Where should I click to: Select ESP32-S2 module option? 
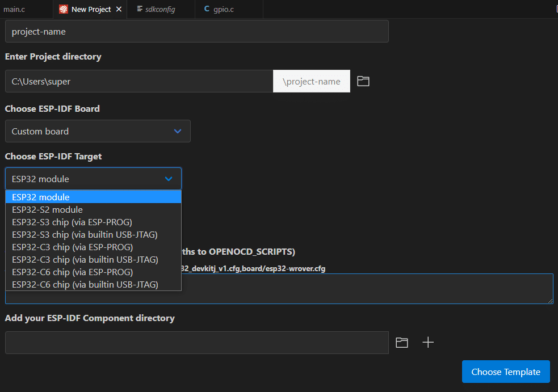pos(93,209)
